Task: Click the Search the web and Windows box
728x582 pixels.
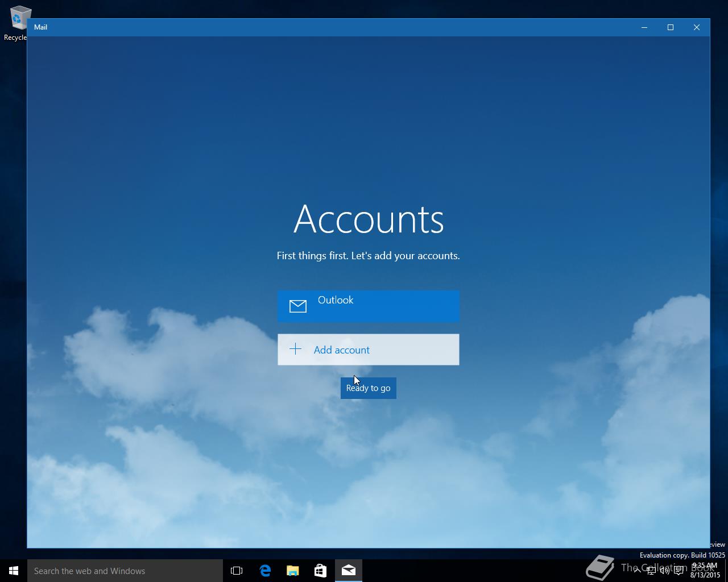Action: coord(125,571)
